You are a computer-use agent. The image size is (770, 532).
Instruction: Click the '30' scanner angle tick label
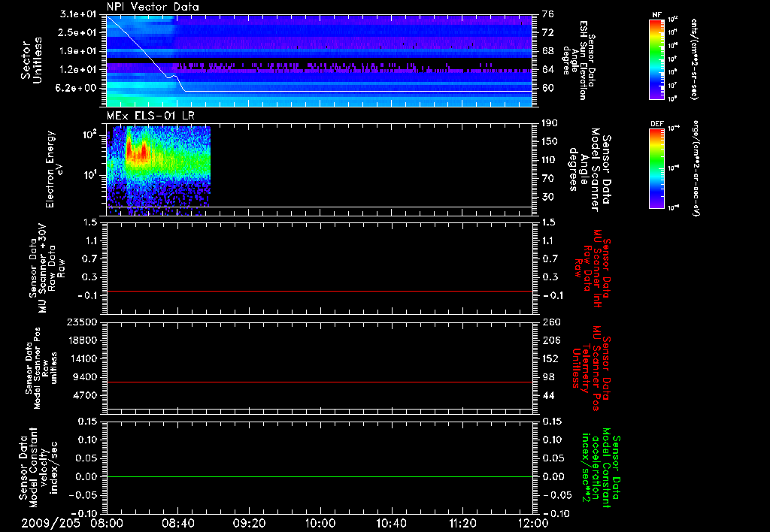click(x=547, y=197)
